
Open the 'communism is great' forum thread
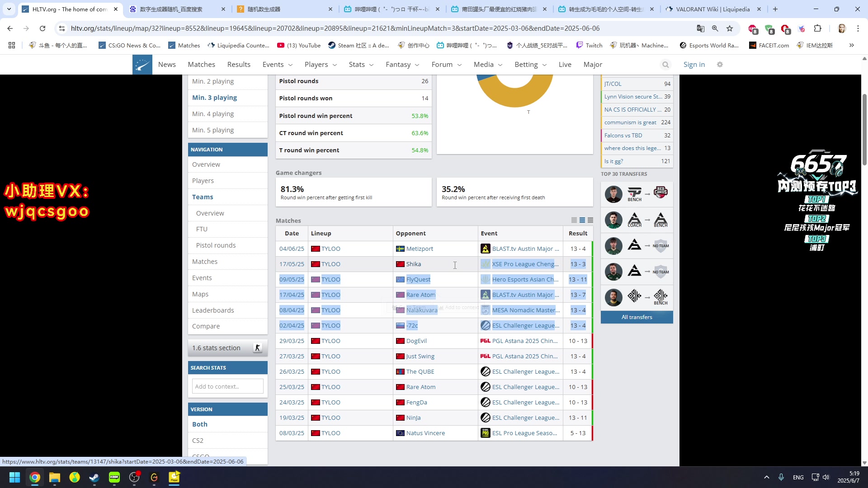click(630, 122)
